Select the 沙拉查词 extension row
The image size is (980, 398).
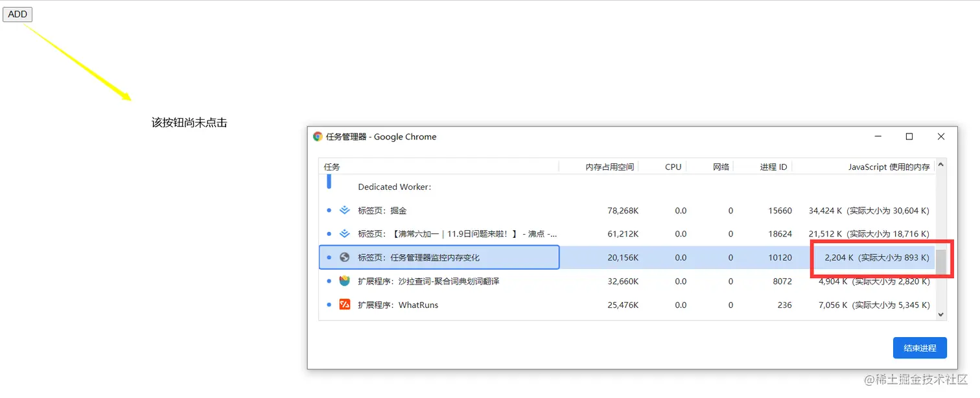[627, 281]
